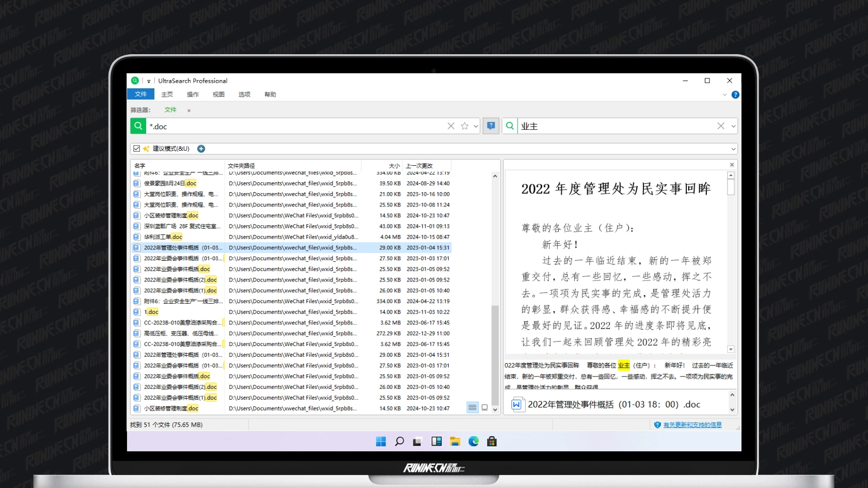This screenshot has height=488, width=868.
Task: Sort results by 大小 column header
Action: (394, 166)
